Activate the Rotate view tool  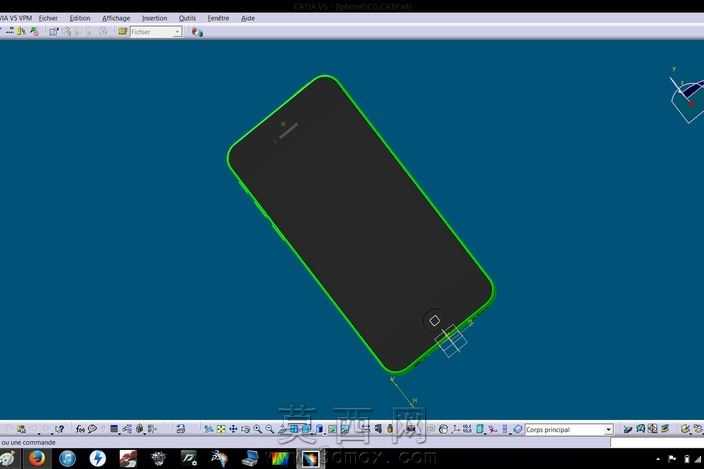(245, 429)
